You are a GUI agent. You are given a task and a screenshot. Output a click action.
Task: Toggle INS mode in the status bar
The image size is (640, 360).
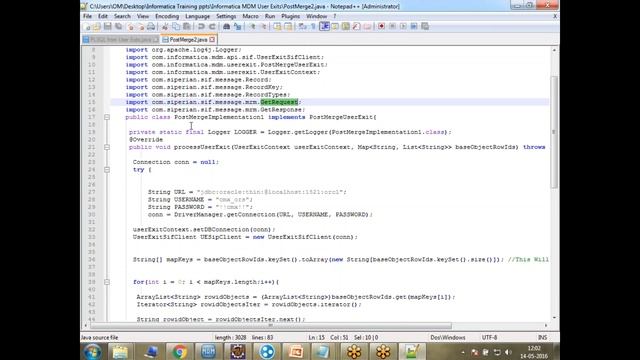tap(542, 338)
